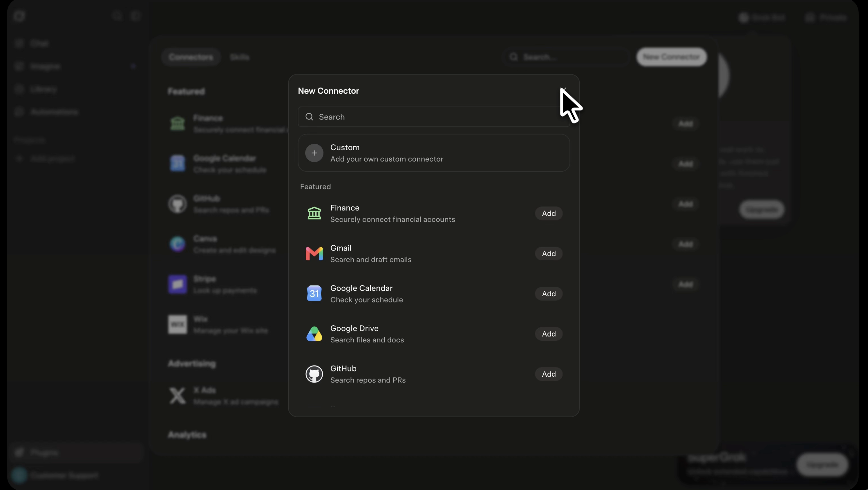The height and width of the screenshot is (490, 868).
Task: Click the background New Connector button
Action: click(x=672, y=57)
